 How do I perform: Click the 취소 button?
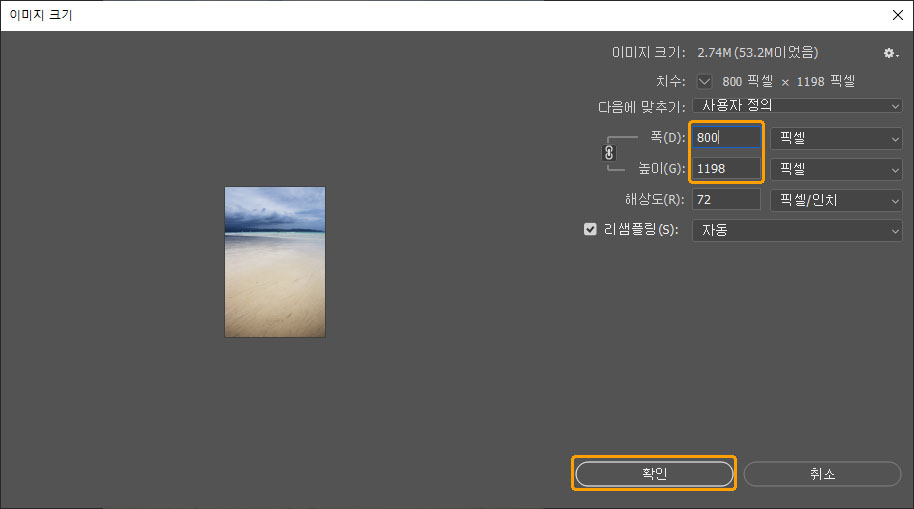click(x=822, y=473)
